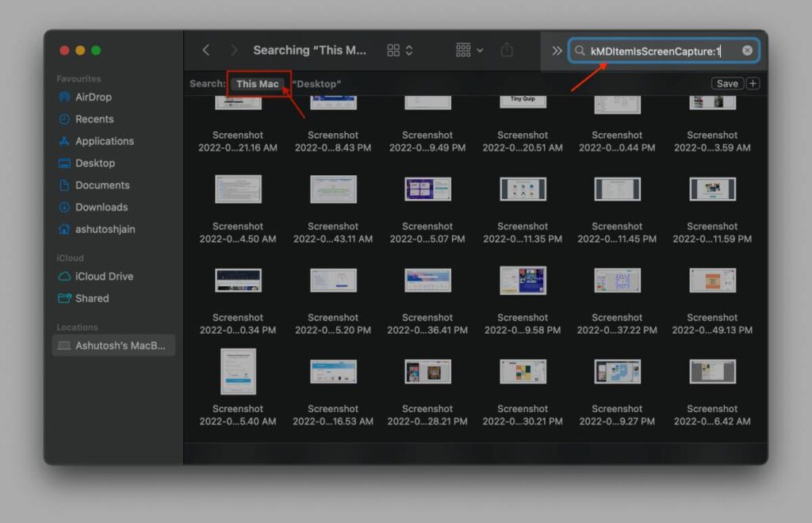This screenshot has width=812, height=523.
Task: Open the ashutoshjain home folder
Action: pyautogui.click(x=105, y=229)
